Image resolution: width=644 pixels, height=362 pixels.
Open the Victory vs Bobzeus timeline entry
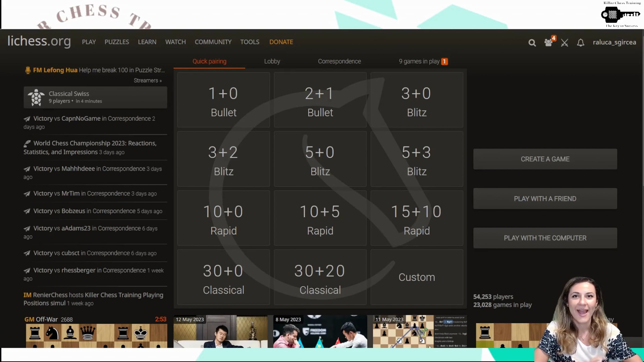coord(93,211)
